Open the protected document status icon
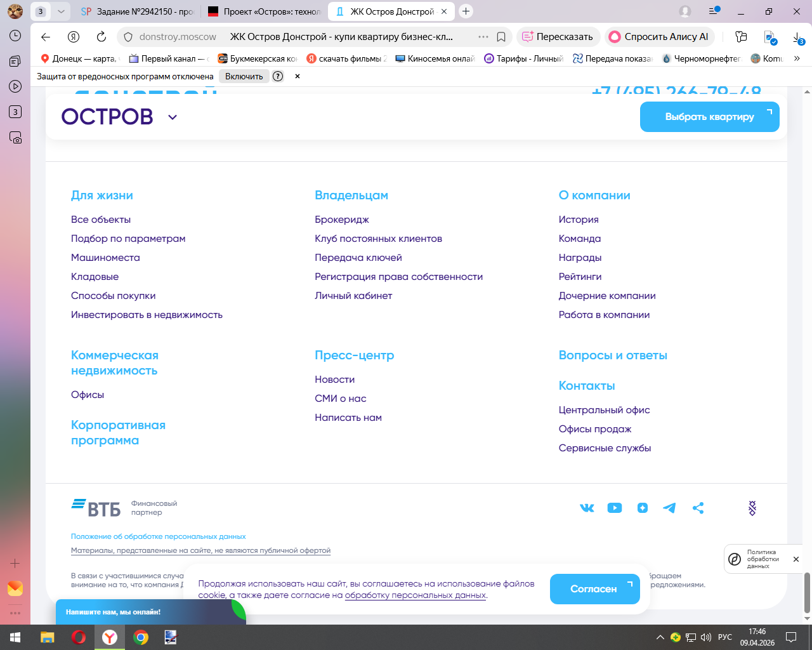The height and width of the screenshot is (650, 812). pos(770,37)
